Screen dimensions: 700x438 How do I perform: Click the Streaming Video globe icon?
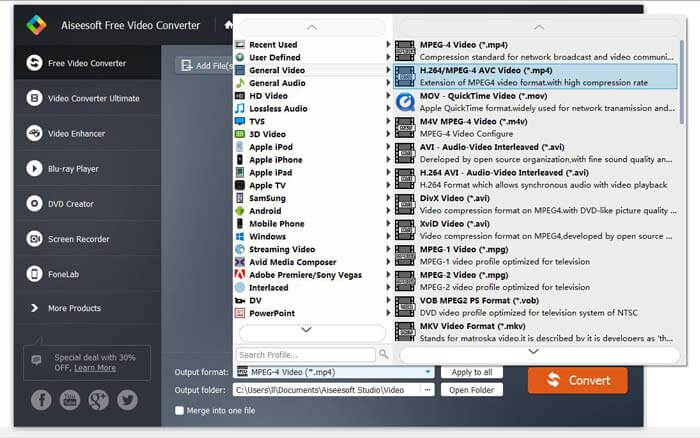tap(240, 249)
